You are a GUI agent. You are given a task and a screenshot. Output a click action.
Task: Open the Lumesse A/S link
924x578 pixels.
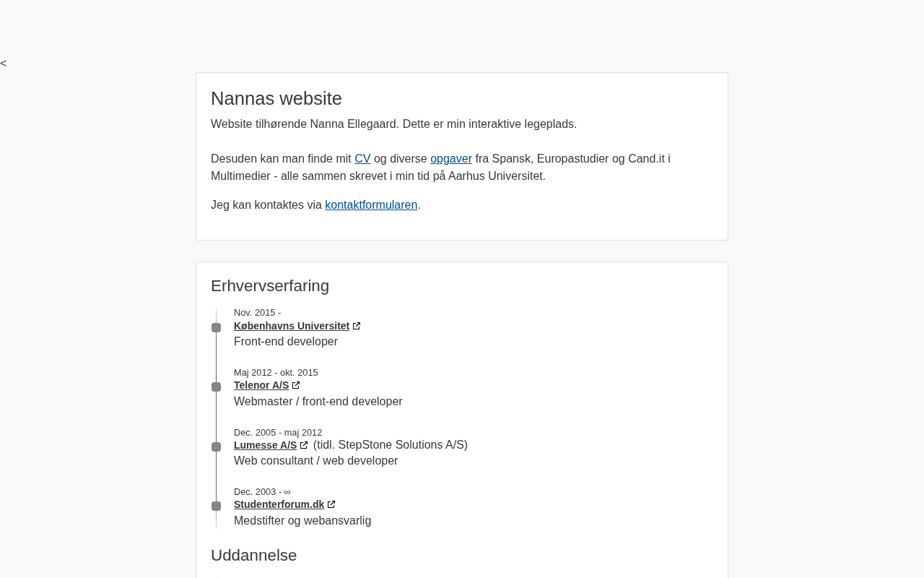(266, 446)
